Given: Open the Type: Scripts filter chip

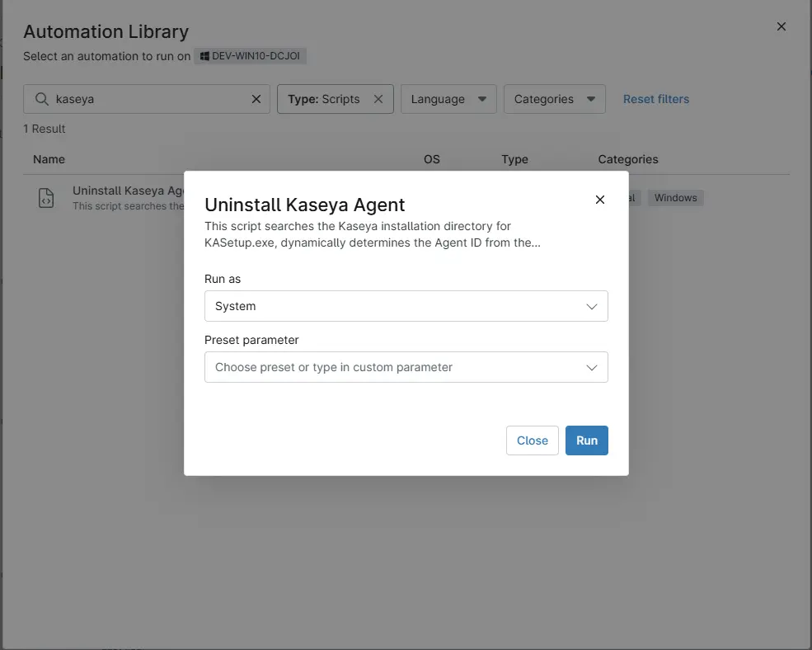Looking at the screenshot, I should 324,99.
